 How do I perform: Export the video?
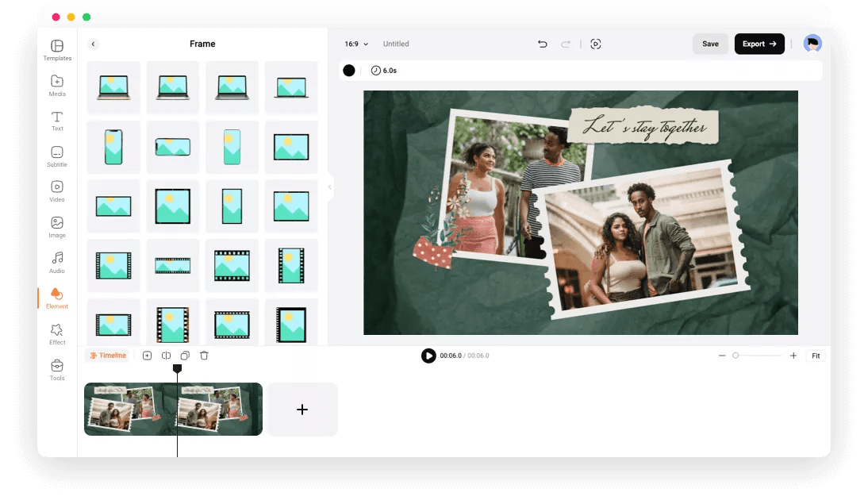coord(759,44)
